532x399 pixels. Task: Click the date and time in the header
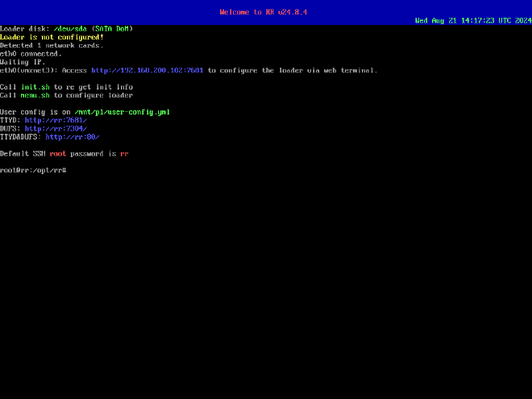(472, 20)
